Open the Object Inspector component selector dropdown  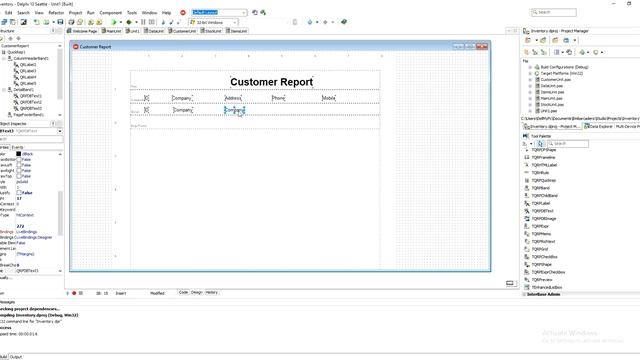tap(60, 131)
